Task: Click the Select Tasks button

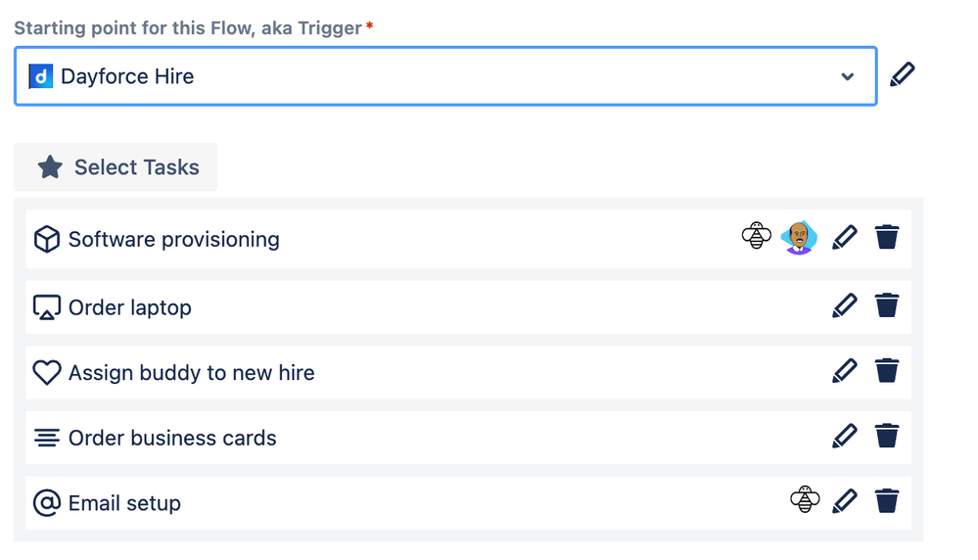Action: (x=116, y=167)
